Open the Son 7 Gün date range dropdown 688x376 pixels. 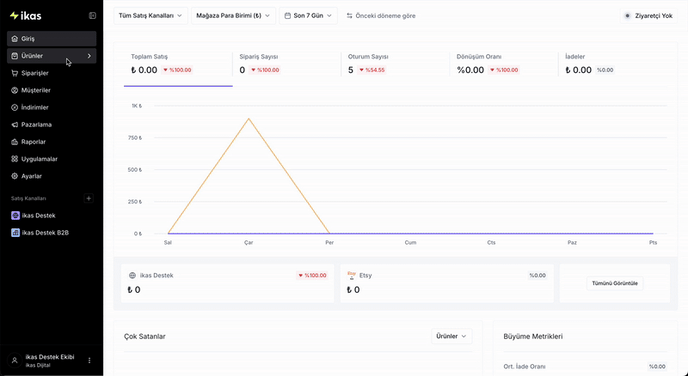[x=308, y=16]
